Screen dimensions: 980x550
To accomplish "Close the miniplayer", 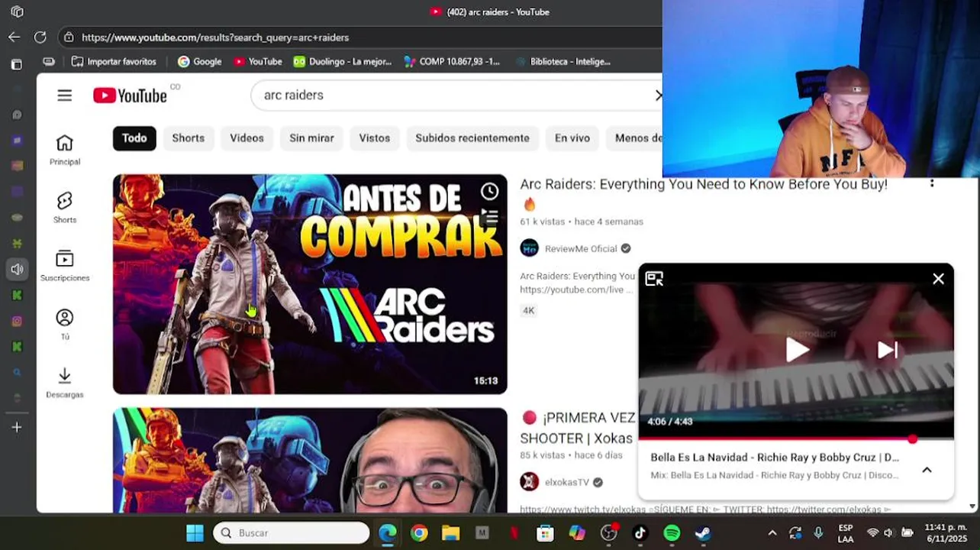I will [x=938, y=279].
